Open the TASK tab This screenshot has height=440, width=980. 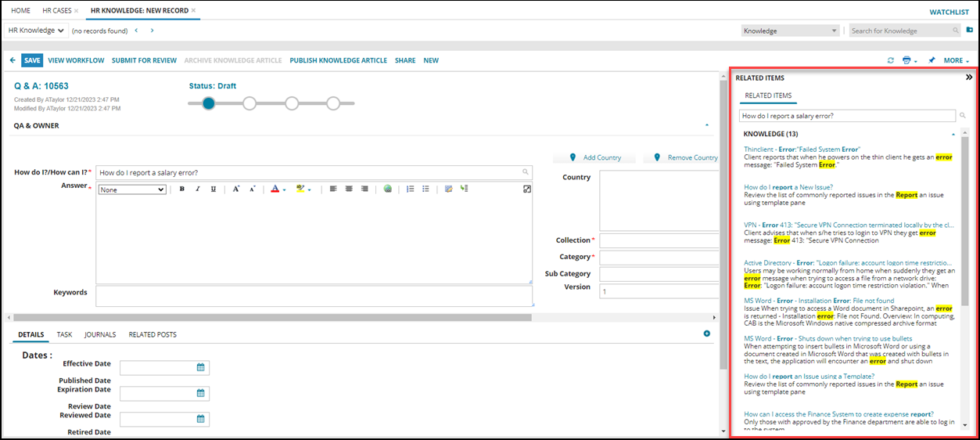click(64, 334)
